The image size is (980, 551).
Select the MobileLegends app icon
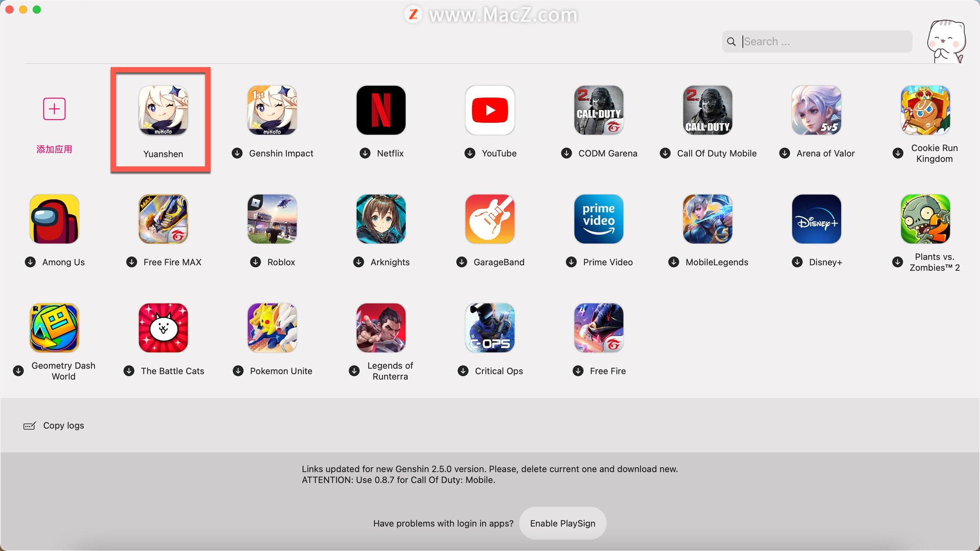[707, 219]
